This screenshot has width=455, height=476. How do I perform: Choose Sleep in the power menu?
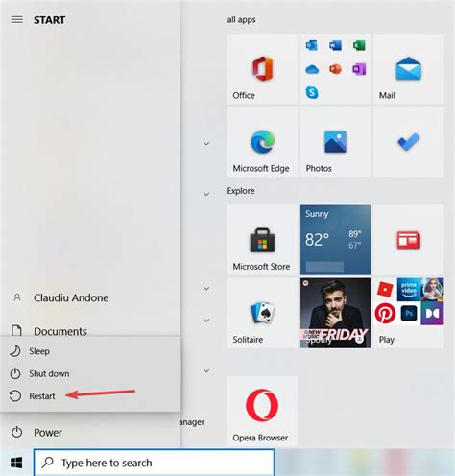pyautogui.click(x=90, y=351)
